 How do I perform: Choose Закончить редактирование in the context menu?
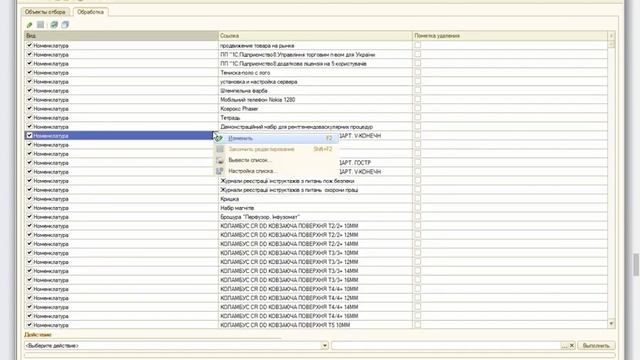[x=277, y=149]
